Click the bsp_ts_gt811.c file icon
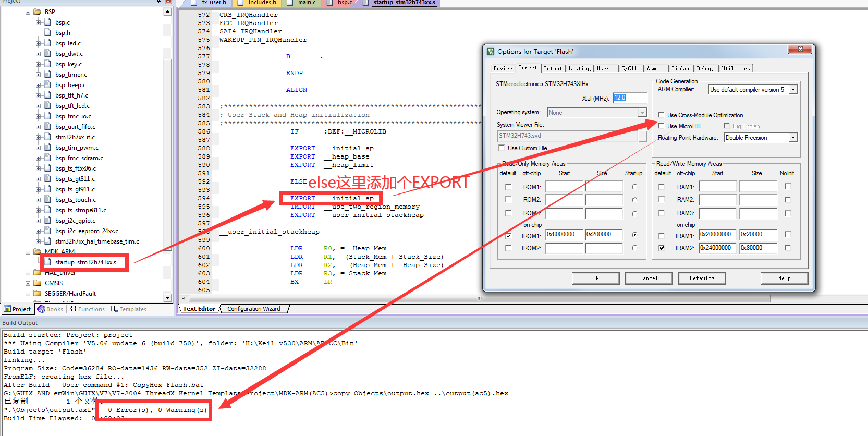Viewport: 868px width, 436px height. click(x=47, y=179)
